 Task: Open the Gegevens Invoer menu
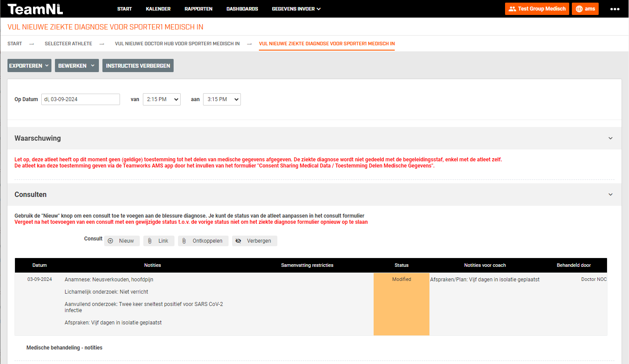point(296,9)
